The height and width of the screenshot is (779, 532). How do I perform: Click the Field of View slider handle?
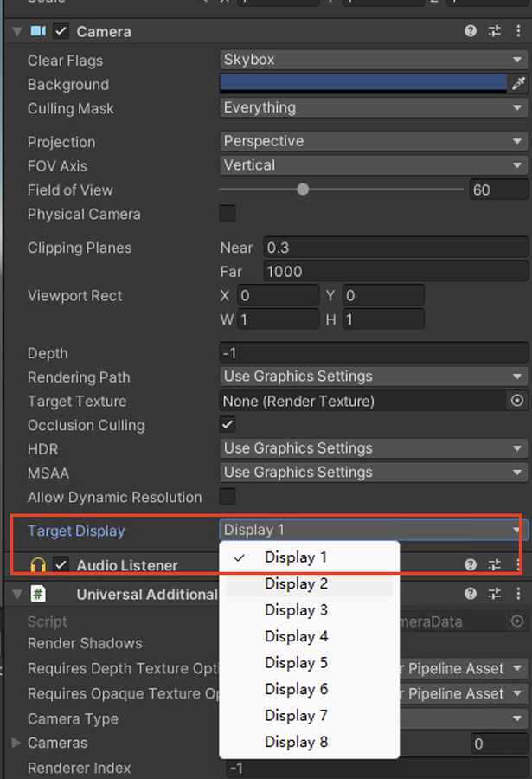303,190
